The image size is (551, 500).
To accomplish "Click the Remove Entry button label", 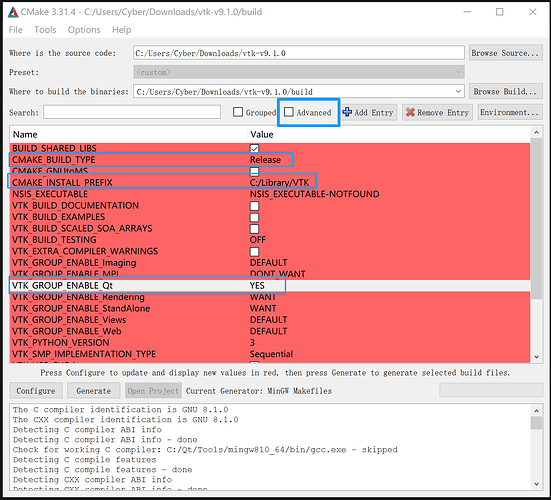I will pos(443,112).
